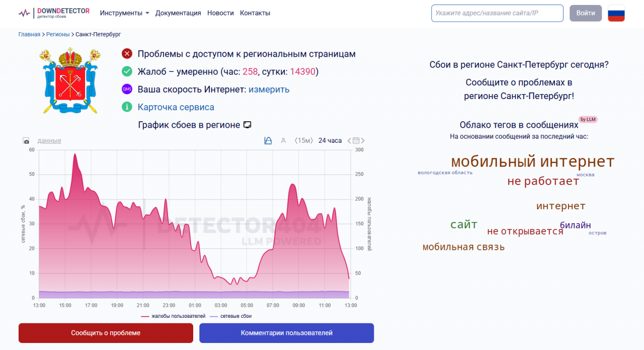Go to previous date with left chevron

click(x=349, y=141)
